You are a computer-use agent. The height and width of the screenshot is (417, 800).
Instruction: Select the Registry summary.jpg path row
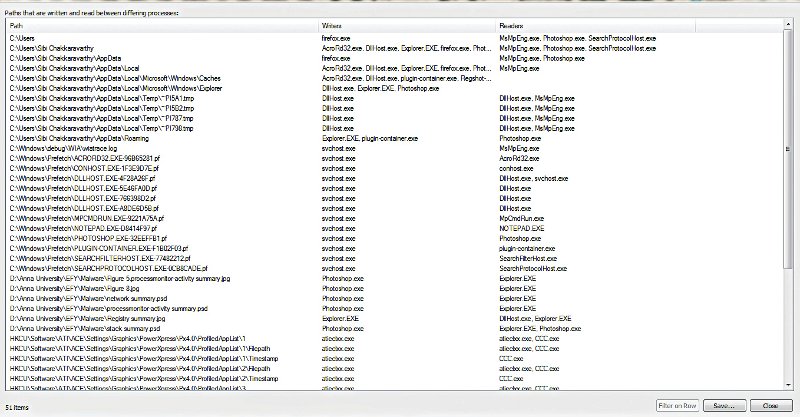(x=394, y=318)
